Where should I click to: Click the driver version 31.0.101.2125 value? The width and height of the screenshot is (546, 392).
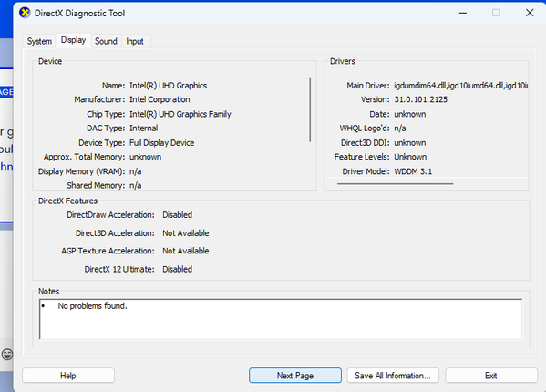(x=420, y=99)
